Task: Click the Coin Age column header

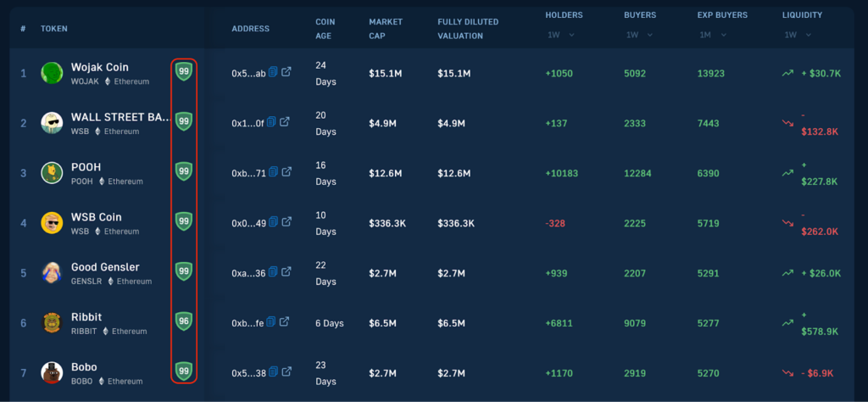Action: [325, 28]
